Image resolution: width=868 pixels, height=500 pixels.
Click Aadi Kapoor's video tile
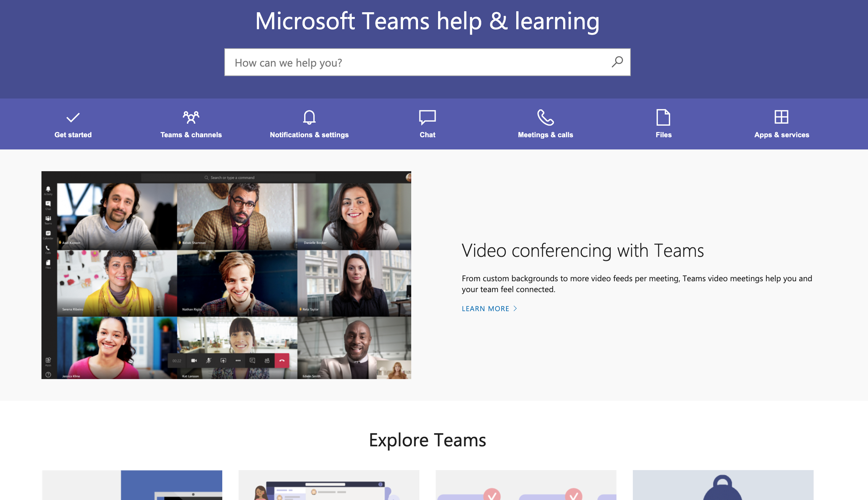pos(117,216)
